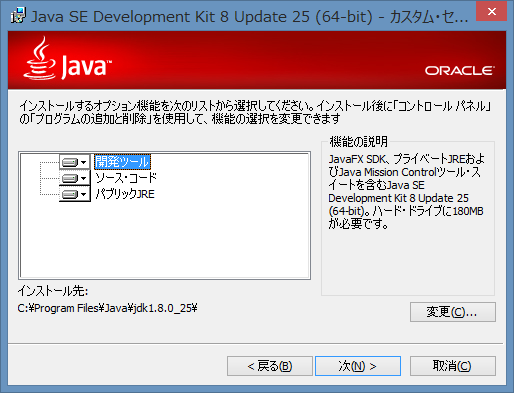Go back with the 戻る(B) button
Screen dimensions: 514x393
click(270, 366)
